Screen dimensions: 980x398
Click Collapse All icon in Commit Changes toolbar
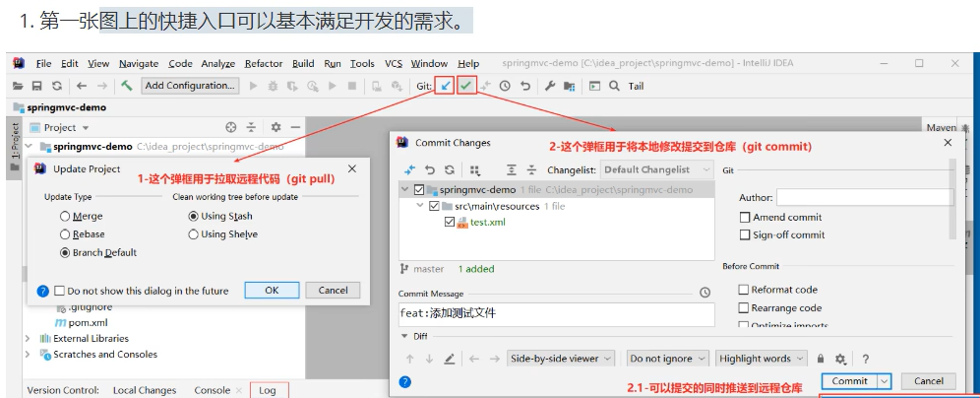[531, 169]
